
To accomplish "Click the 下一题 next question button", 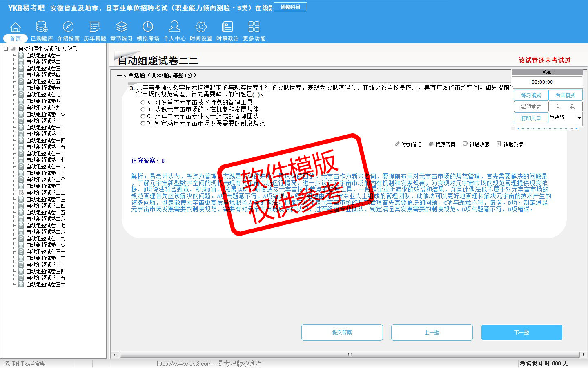I will (x=521, y=332).
